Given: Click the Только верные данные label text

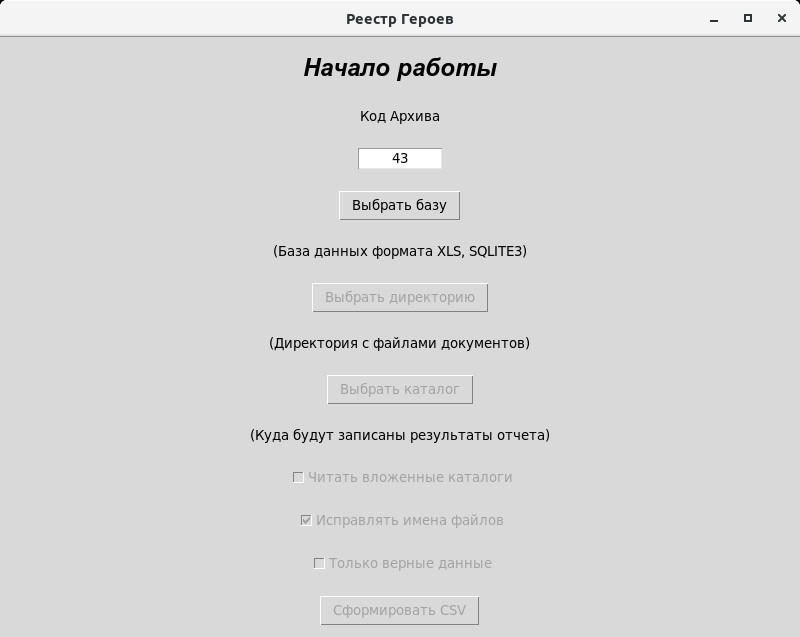Looking at the screenshot, I should [410, 563].
